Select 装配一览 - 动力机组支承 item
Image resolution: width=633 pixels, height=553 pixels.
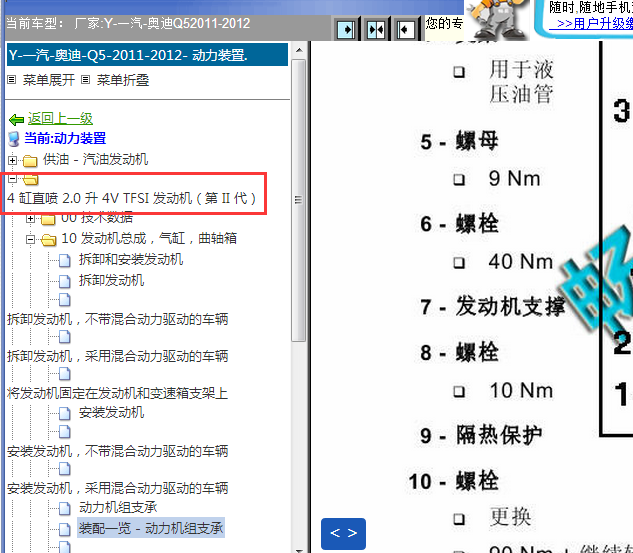pos(151,528)
